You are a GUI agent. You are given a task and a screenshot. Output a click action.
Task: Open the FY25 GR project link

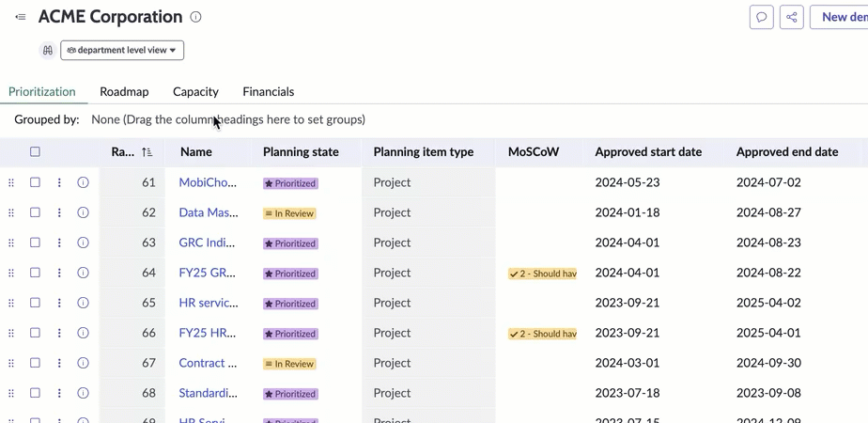pos(209,273)
